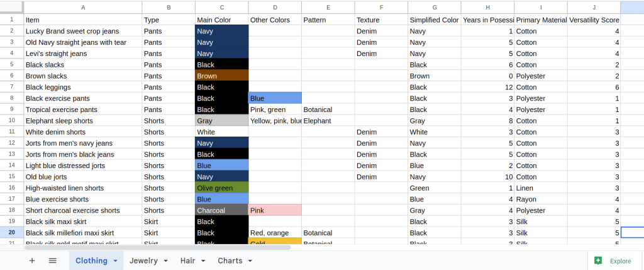The height and width of the screenshot is (270, 644).
Task: Open the Clothing tab dropdown arrow
Action: click(x=116, y=261)
